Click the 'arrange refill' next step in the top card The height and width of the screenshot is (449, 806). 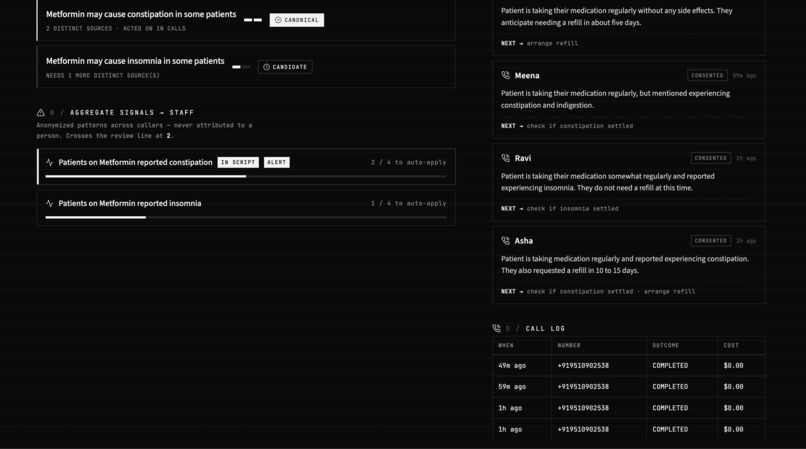tap(552, 43)
